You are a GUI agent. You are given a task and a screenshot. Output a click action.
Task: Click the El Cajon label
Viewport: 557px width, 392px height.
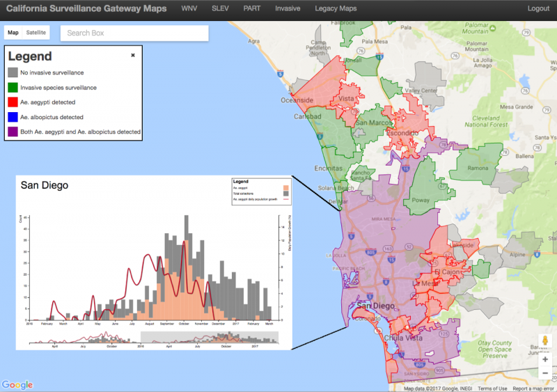point(447,272)
